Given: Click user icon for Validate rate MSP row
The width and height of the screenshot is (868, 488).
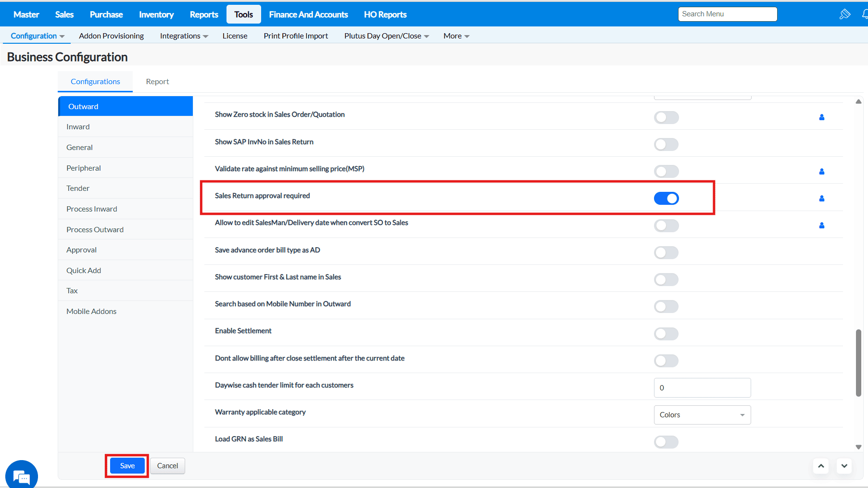Looking at the screenshot, I should (822, 172).
